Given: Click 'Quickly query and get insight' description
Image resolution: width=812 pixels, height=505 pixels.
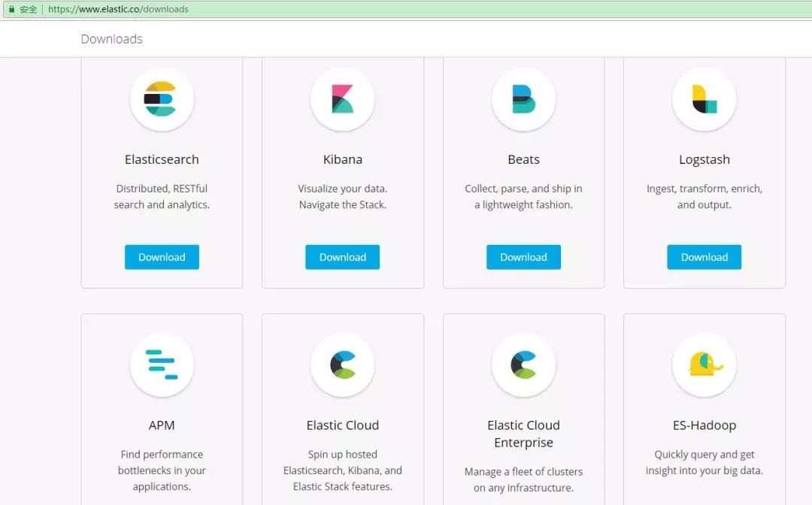Looking at the screenshot, I should (x=704, y=462).
